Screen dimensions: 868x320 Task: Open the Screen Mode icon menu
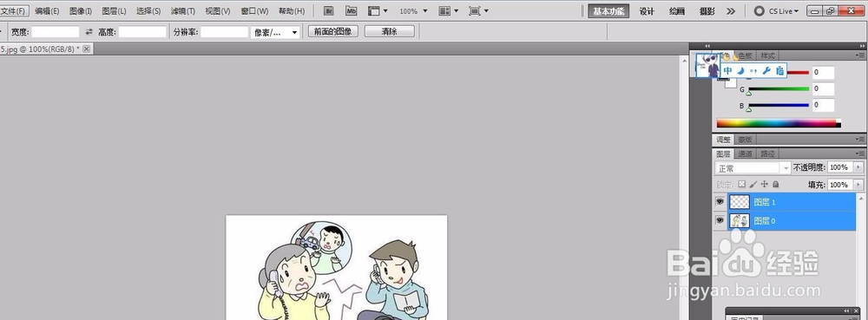478,11
